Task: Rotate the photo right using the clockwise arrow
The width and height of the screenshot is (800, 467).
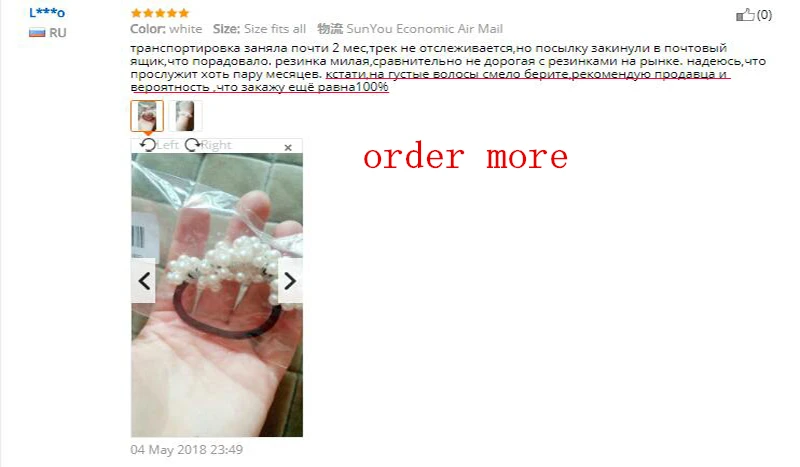Action: (x=192, y=145)
